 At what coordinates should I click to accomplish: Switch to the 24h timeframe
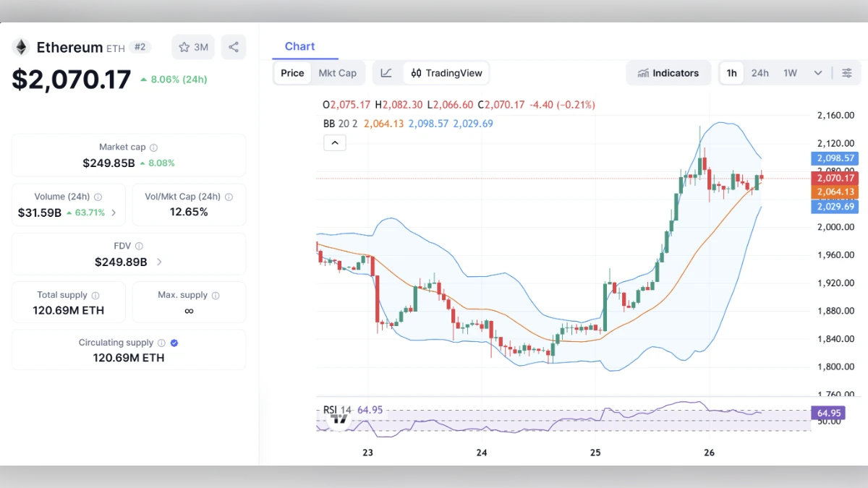[x=759, y=72]
